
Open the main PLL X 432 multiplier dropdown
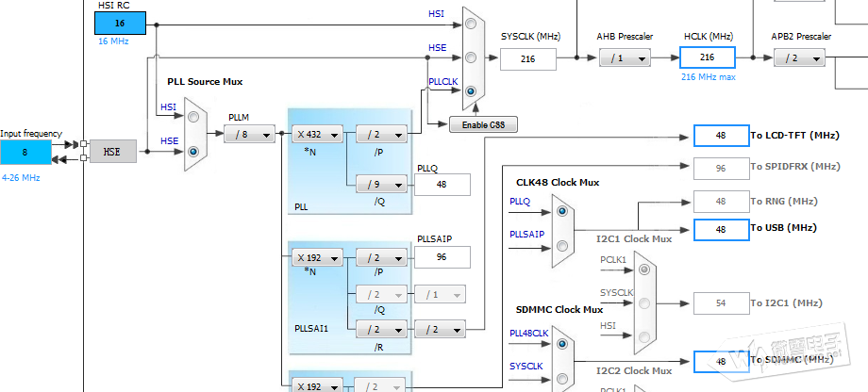[317, 135]
